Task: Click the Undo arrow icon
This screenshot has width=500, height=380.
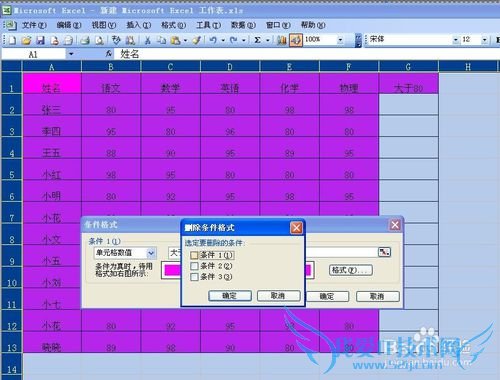Action: coord(213,40)
